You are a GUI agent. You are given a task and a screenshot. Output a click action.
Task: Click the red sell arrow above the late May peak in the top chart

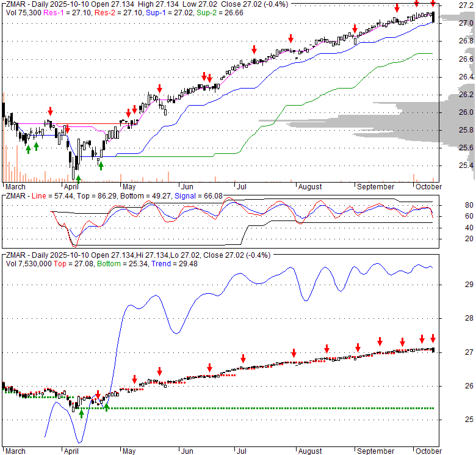coord(159,88)
